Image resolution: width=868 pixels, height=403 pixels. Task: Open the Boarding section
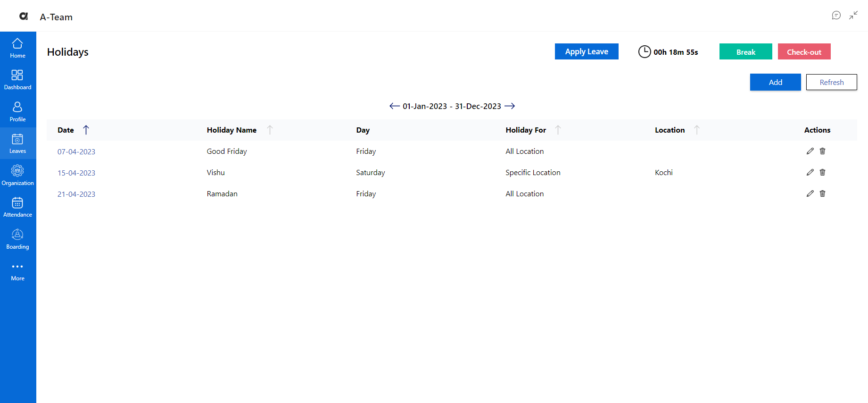(17, 239)
